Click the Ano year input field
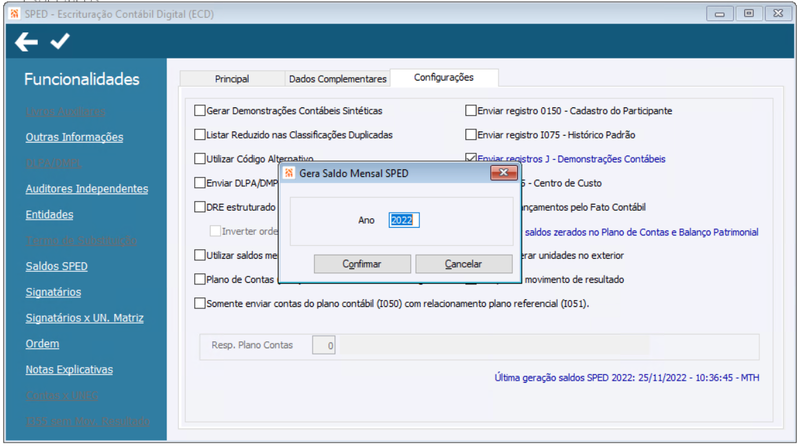The height and width of the screenshot is (446, 800). pos(404,220)
